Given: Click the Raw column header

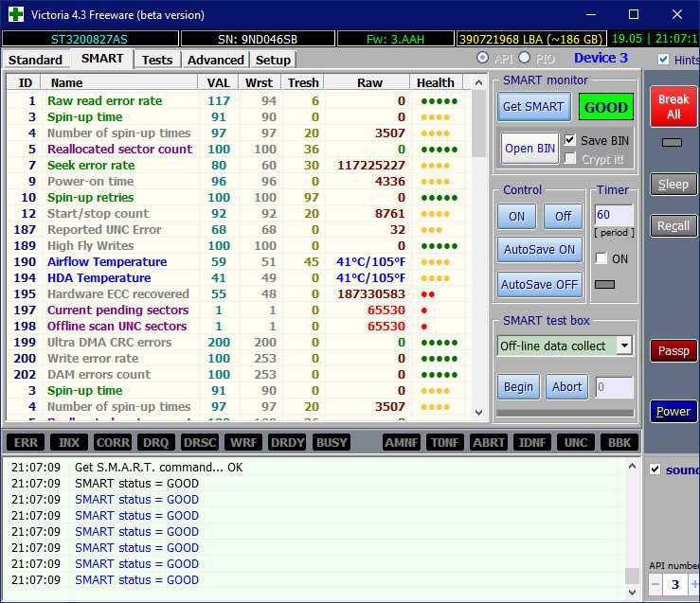Looking at the screenshot, I should (x=368, y=83).
